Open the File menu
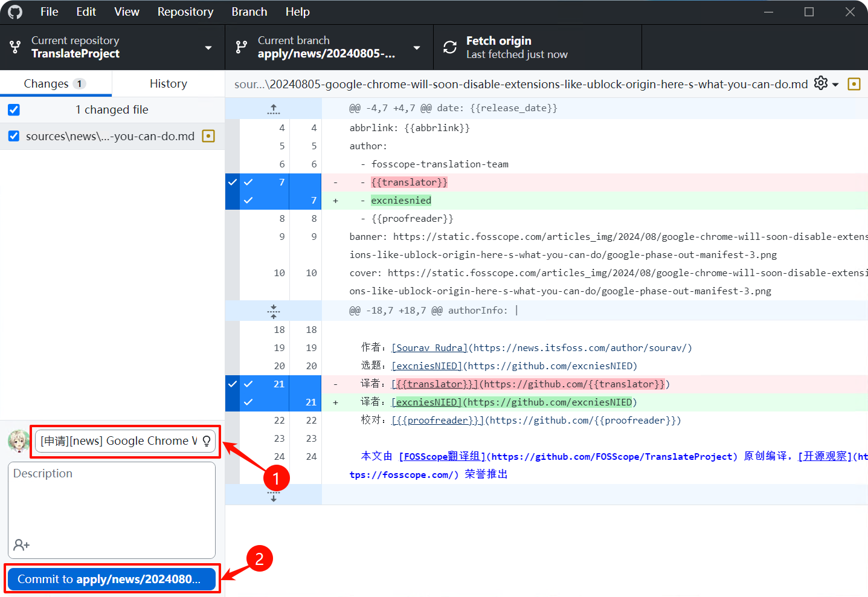The height and width of the screenshot is (597, 868). (x=50, y=12)
